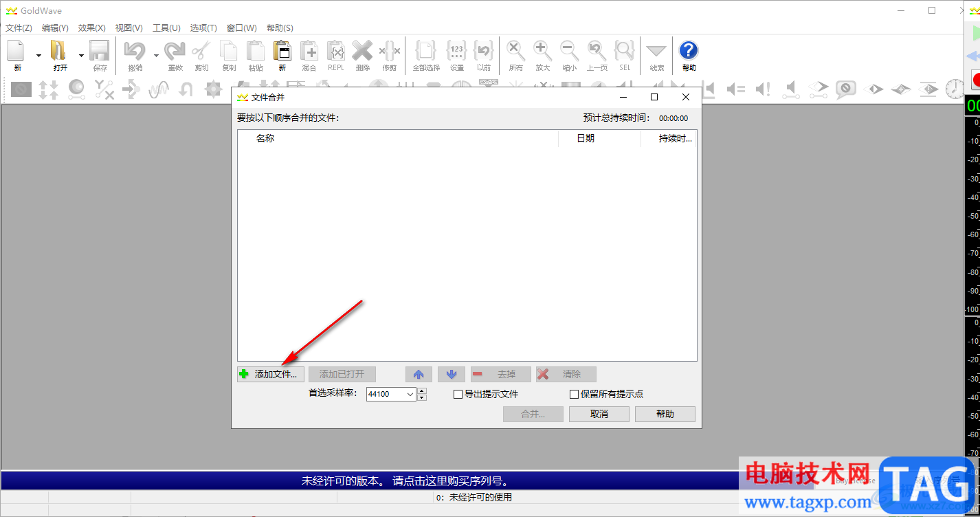Viewport: 980px width, 517px height.
Task: Click the sine waveform effect icon
Action: pyautogui.click(x=159, y=89)
